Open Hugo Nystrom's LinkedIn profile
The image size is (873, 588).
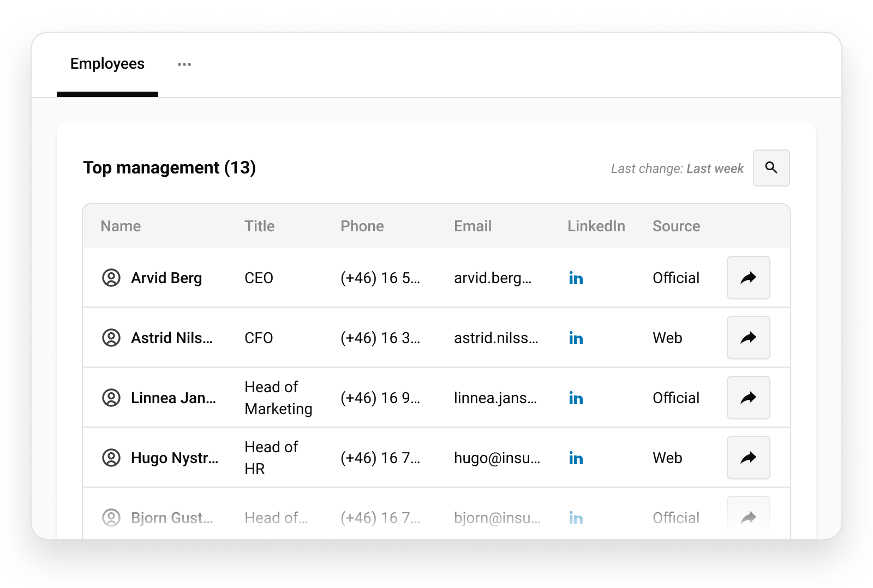click(x=576, y=458)
